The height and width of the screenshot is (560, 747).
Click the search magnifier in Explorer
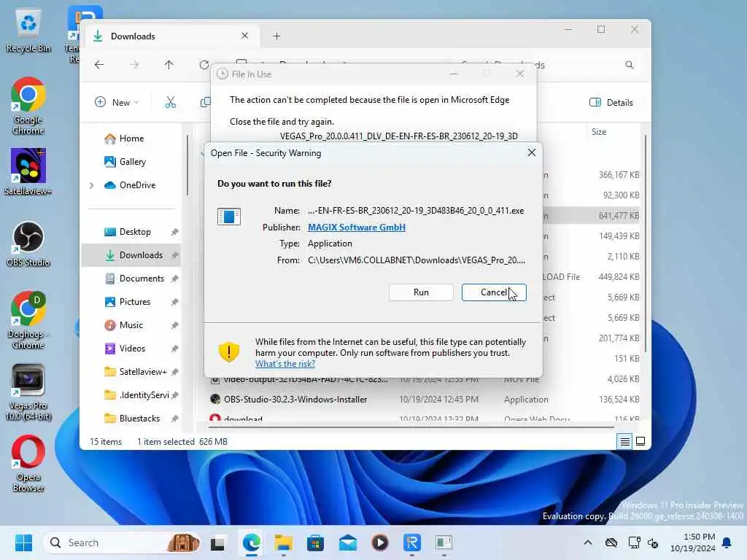pos(630,65)
